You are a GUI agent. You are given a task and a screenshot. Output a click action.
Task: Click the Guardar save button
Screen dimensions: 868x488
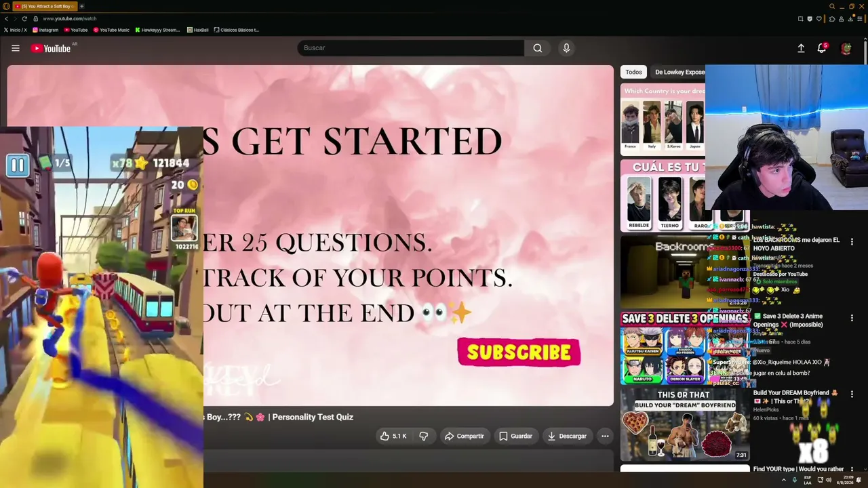(516, 436)
